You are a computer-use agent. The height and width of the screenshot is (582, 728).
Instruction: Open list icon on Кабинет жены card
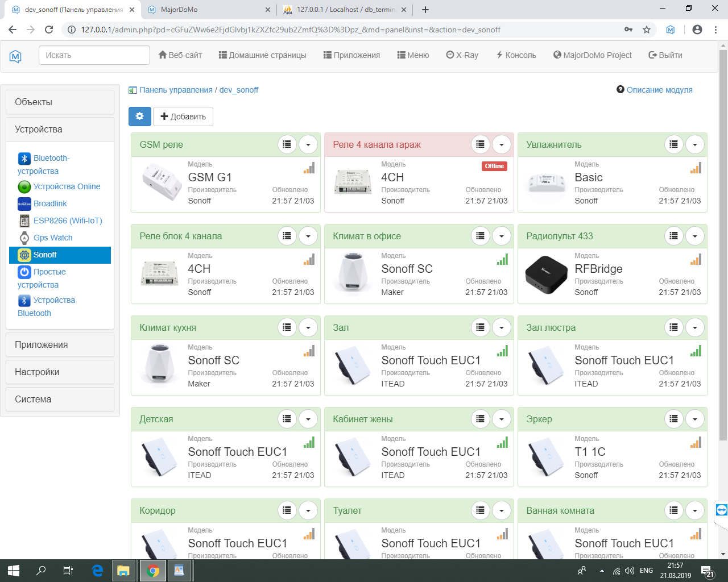[481, 419]
